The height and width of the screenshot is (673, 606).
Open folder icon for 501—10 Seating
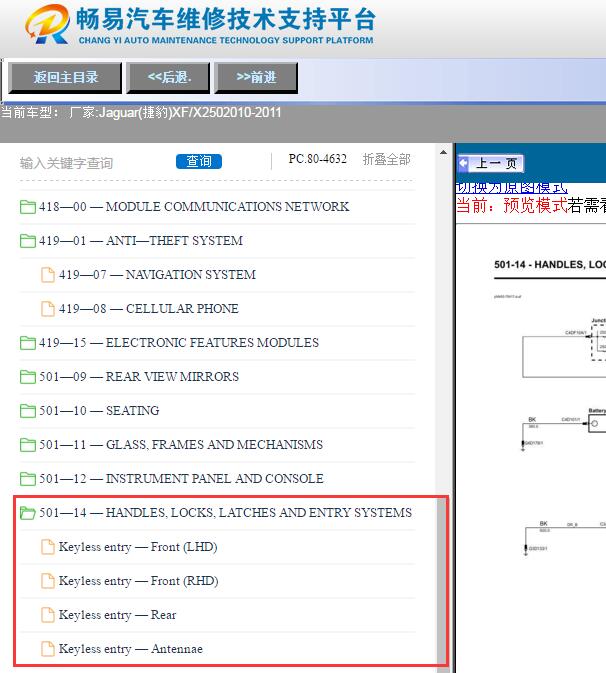point(28,411)
